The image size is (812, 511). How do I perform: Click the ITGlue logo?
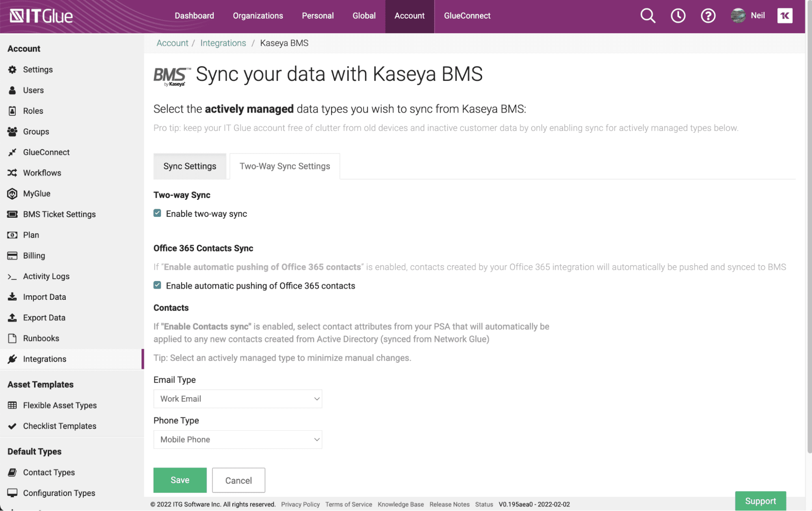[41, 16]
